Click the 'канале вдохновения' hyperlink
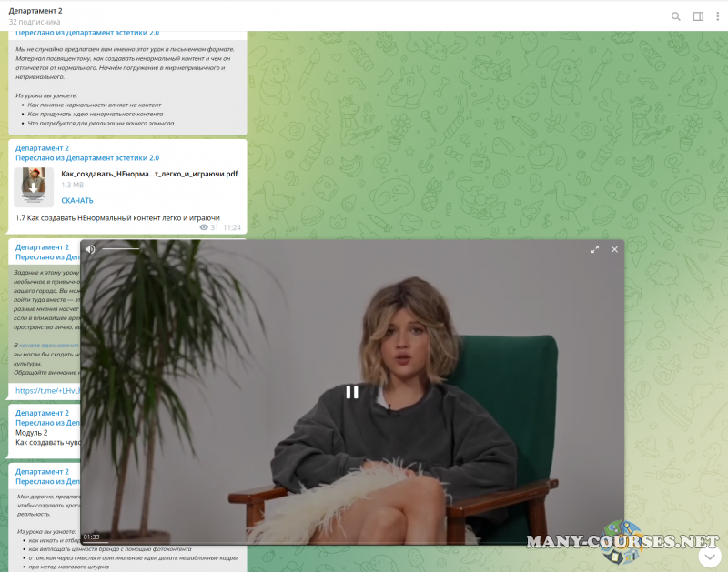This screenshot has width=728, height=572. pyautogui.click(x=48, y=346)
